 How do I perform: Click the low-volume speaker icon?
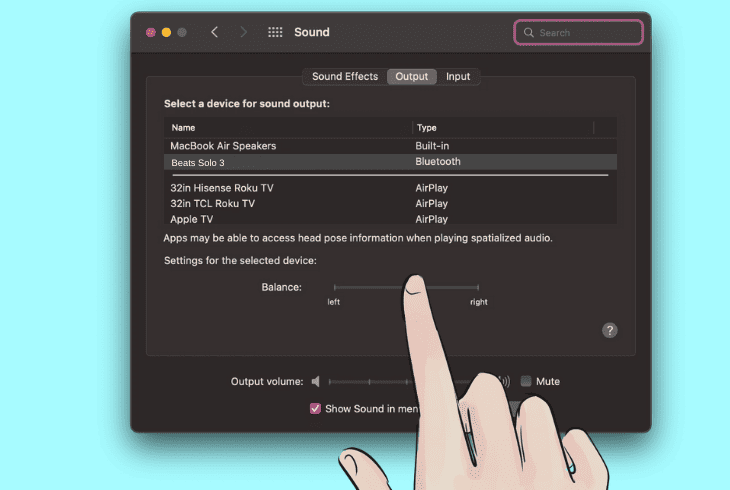click(x=316, y=381)
